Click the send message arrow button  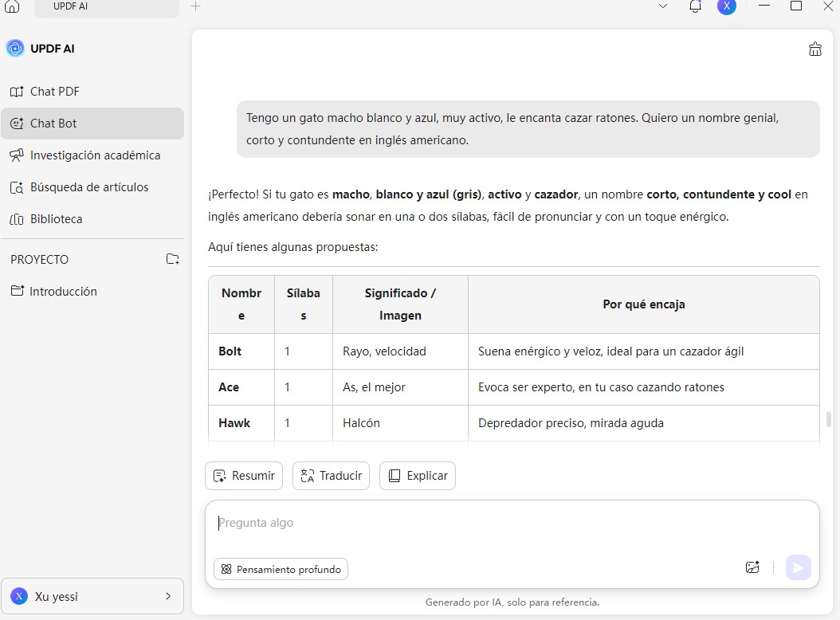(798, 567)
